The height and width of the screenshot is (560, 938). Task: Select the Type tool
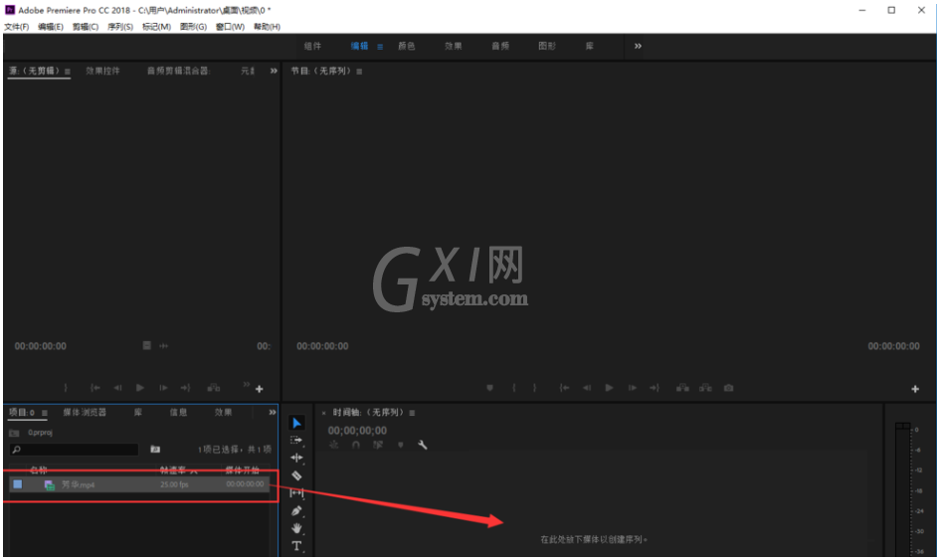(296, 546)
